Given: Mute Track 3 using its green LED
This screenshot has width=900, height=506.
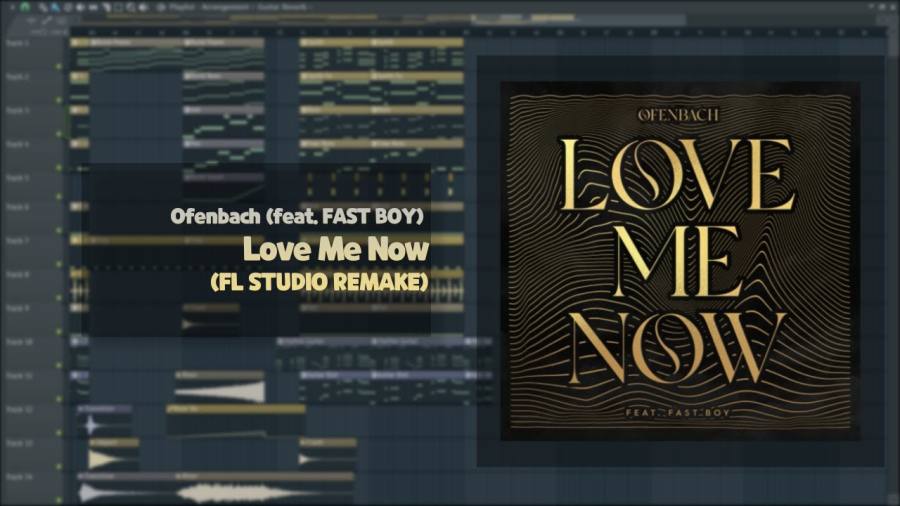Looking at the screenshot, I should point(59,134).
